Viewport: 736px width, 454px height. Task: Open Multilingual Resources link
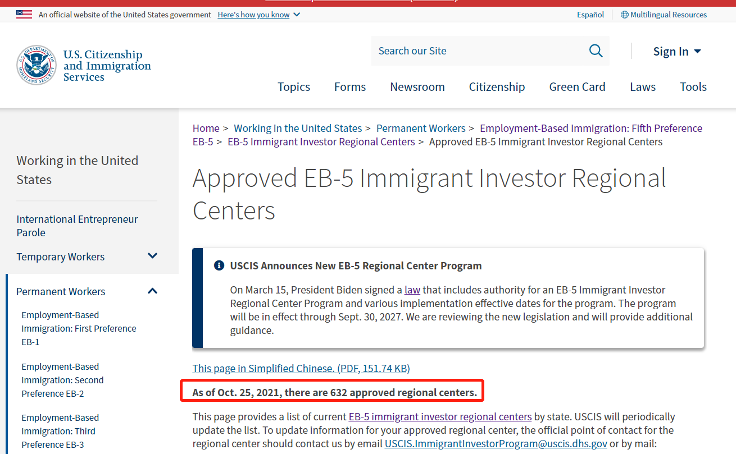(x=668, y=15)
